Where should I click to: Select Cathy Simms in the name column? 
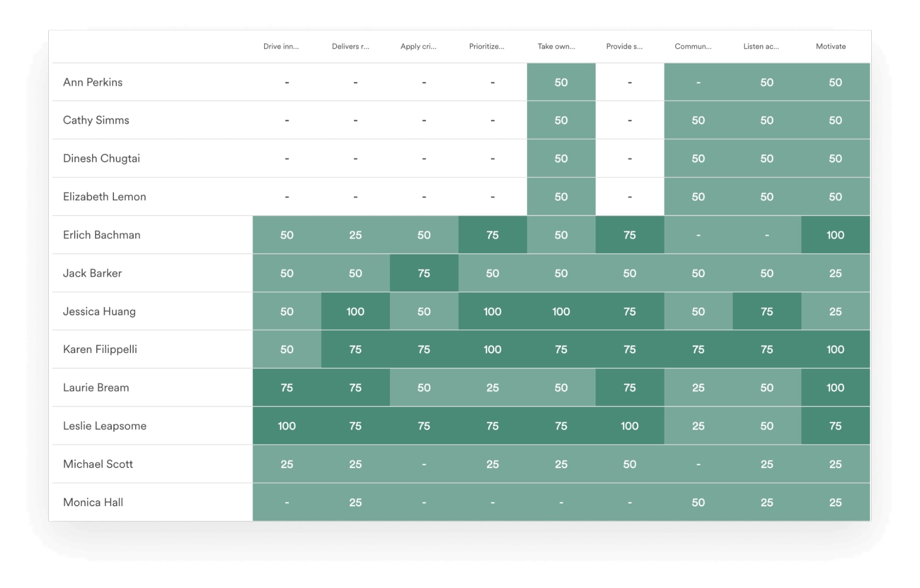click(x=96, y=120)
